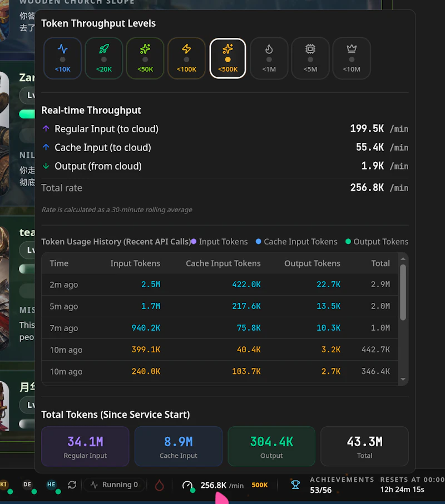Select the crown <10M throughput icon

point(352,58)
